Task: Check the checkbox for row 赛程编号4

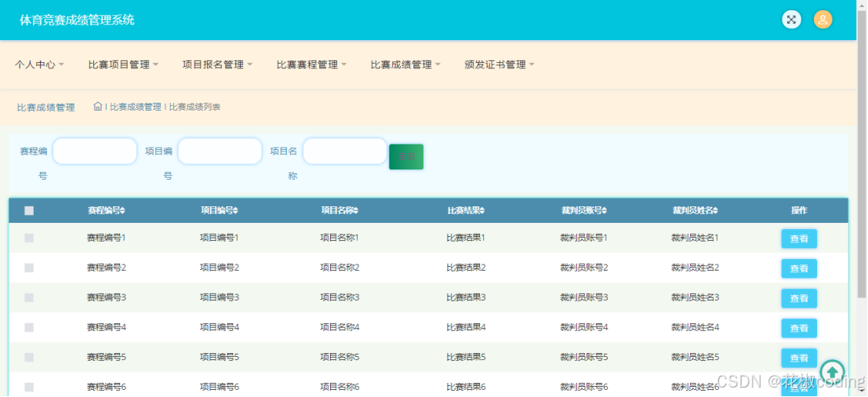Action: [x=29, y=328]
